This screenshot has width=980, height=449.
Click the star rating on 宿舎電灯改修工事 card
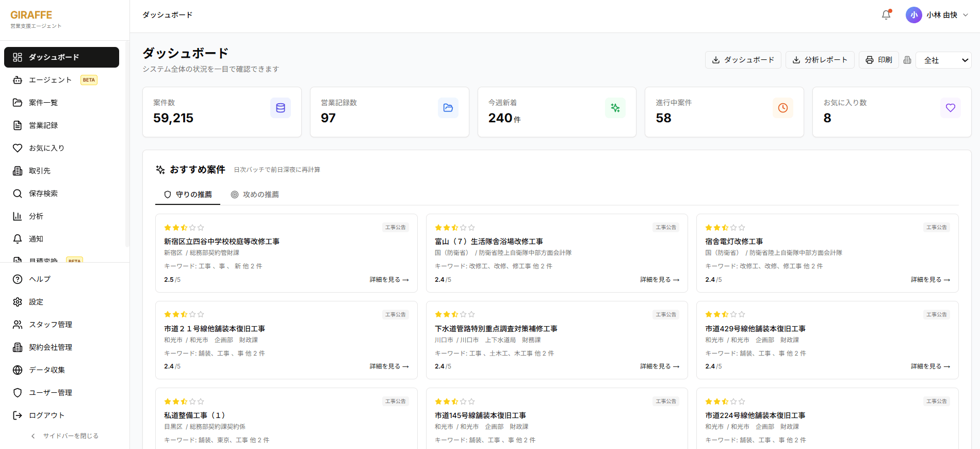[725, 228]
